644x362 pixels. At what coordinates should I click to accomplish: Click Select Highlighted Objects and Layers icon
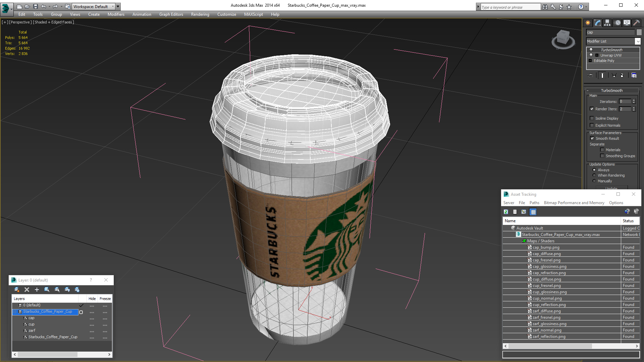(47, 290)
